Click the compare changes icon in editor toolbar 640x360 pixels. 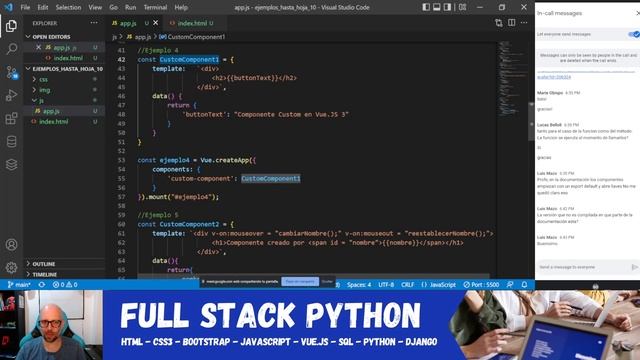[499, 23]
